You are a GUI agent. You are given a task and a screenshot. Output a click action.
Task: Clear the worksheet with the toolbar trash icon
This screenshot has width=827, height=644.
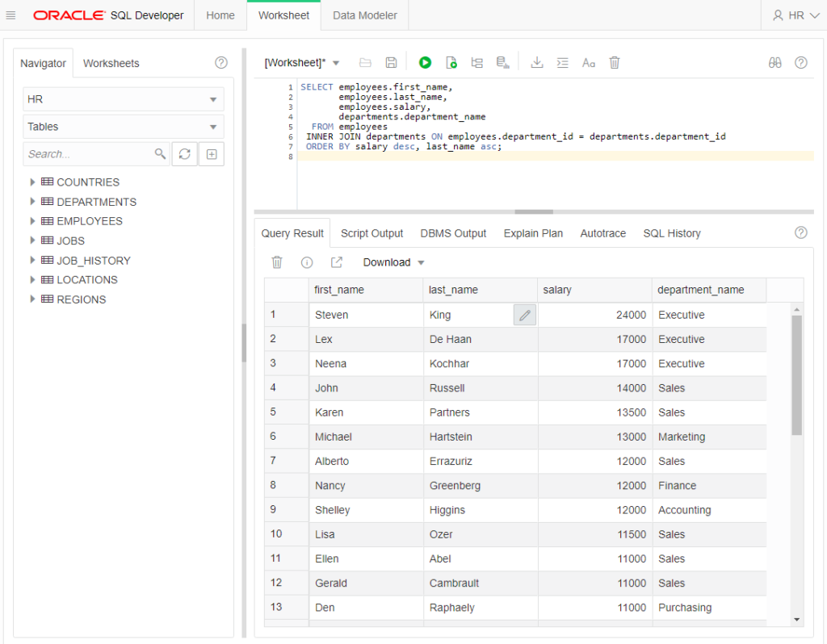pos(615,63)
